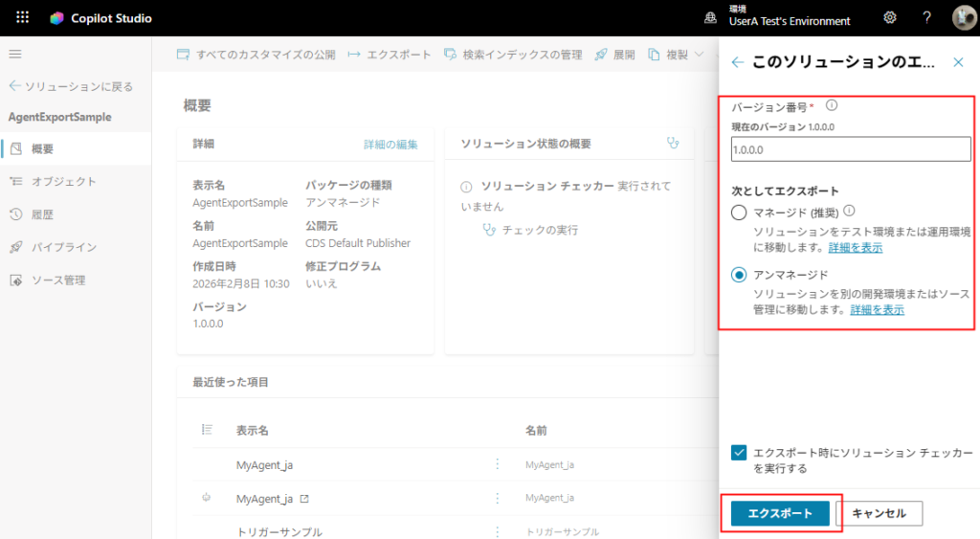
Task: Click the 詳細の編集 link
Action: (x=390, y=144)
